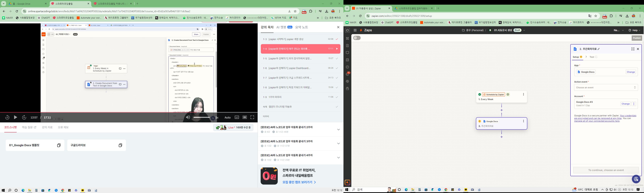Open the advanced settings gear in Zapier sidebar
644x193 pixels.
(348, 81)
